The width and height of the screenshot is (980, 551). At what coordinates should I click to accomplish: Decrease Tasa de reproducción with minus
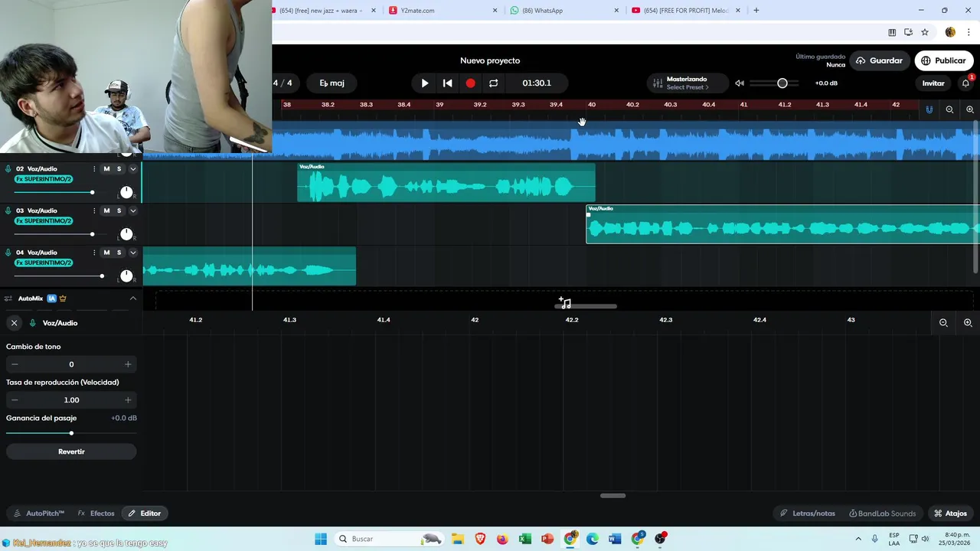(x=15, y=399)
